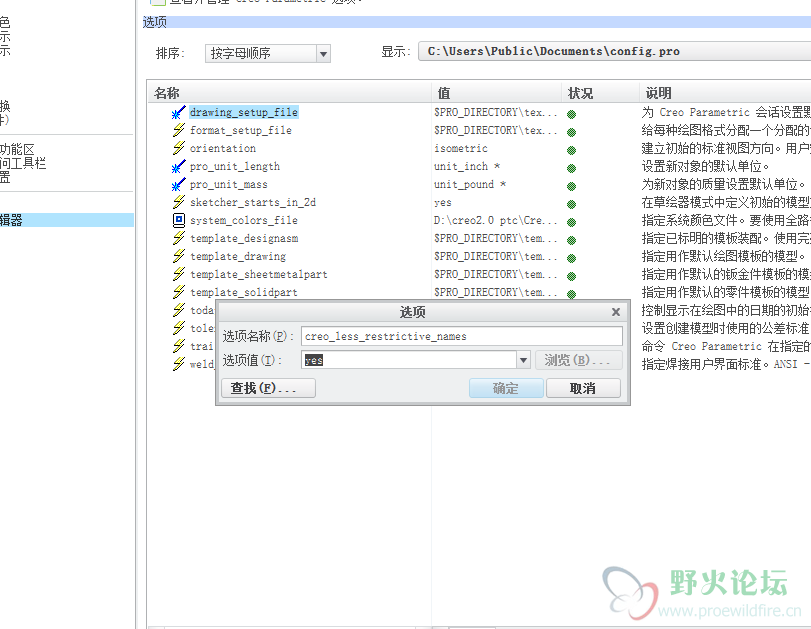
Task: Click the green status dot for template_drawing
Action: tap(572, 258)
